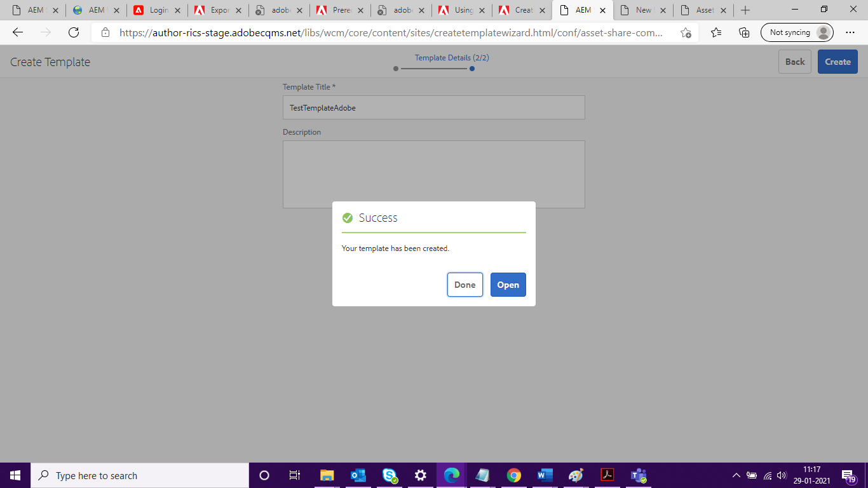This screenshot has width=868, height=488.
Task: Open Task View from the taskbar
Action: click(294, 475)
